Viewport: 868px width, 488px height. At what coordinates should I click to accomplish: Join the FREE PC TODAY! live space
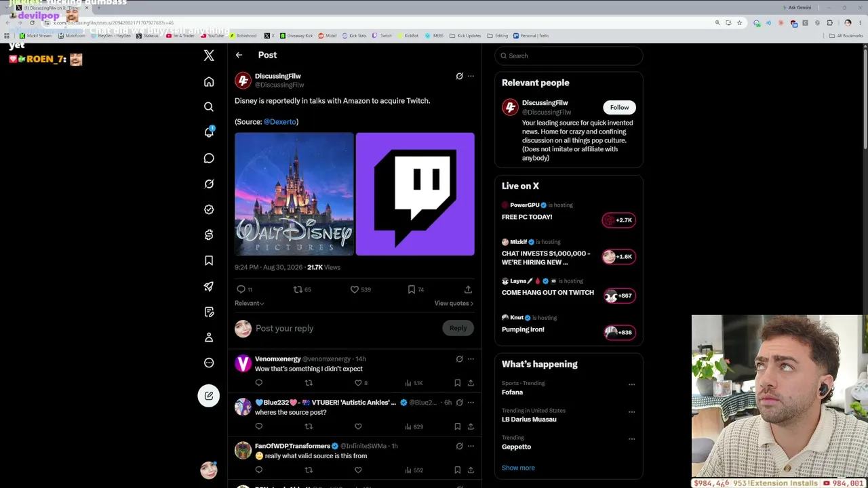pyautogui.click(x=618, y=220)
